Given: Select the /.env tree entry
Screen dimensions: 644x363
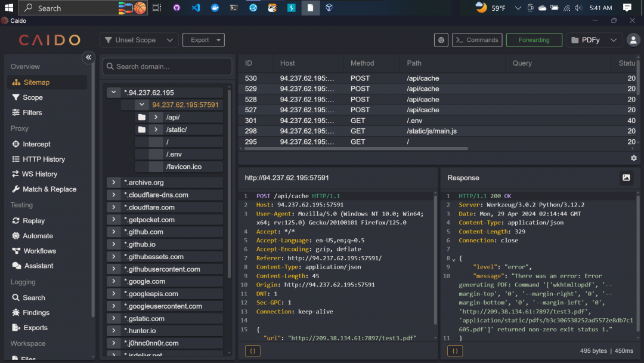Looking at the screenshot, I should pos(179,154).
